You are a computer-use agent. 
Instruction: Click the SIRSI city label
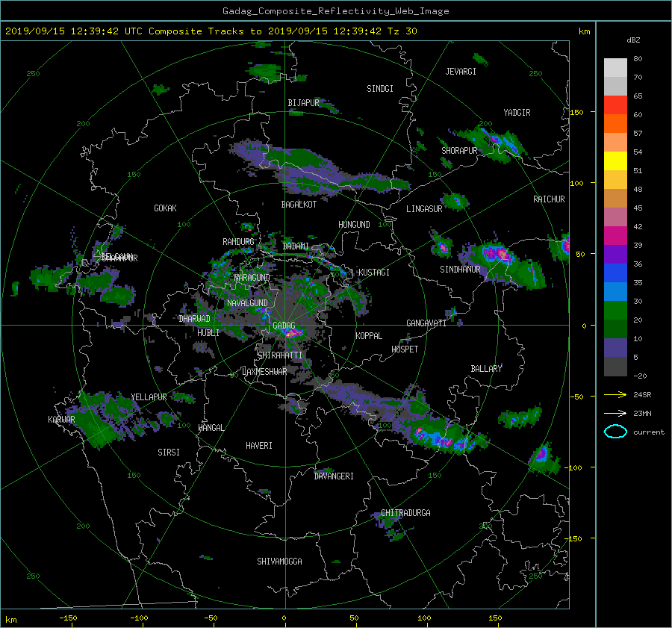tap(169, 453)
